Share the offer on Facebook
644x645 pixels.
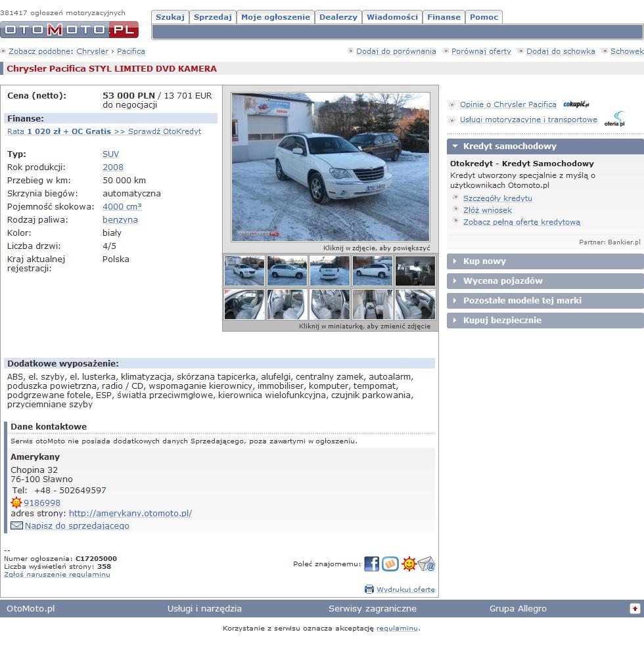click(x=371, y=564)
